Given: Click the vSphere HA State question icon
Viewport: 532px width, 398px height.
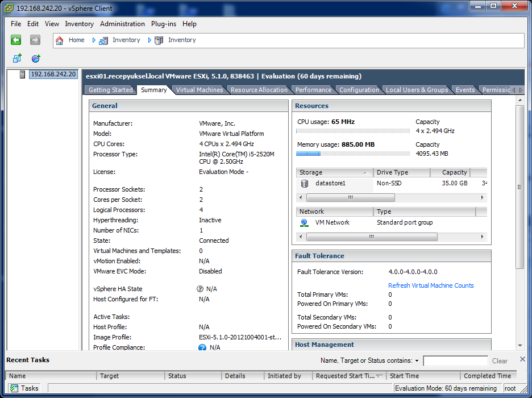Looking at the screenshot, I should 200,289.
